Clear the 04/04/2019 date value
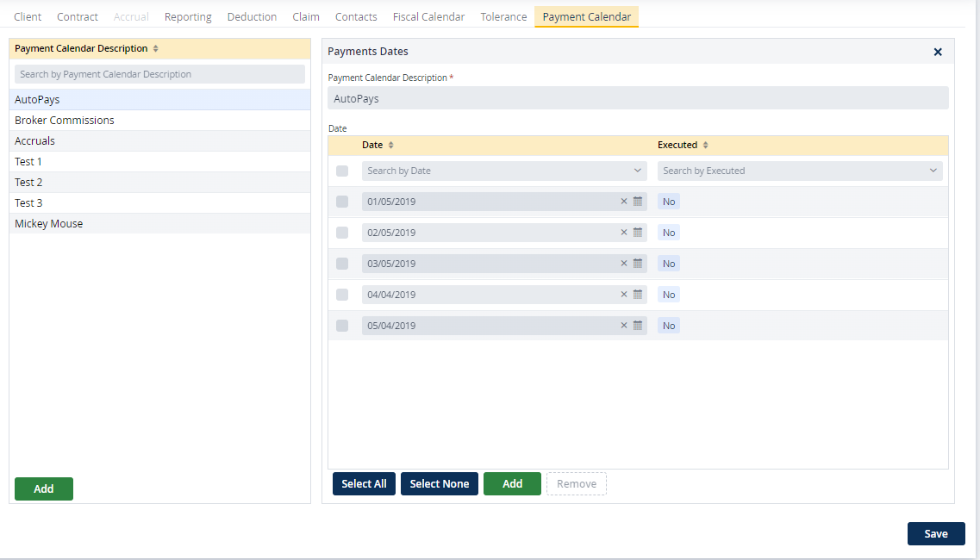The height and width of the screenshot is (560, 980). point(624,295)
